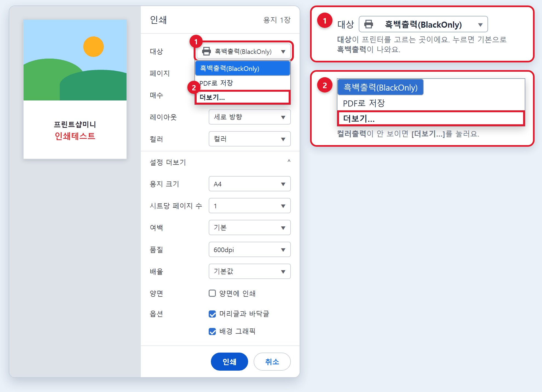
Task: Click the 인쇄테스트 red text in preview
Action: [x=75, y=136]
